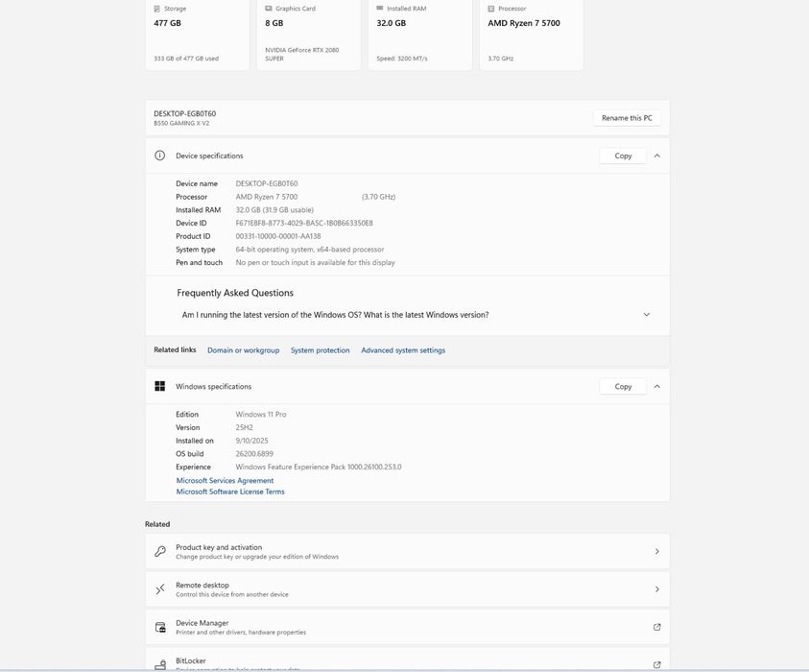Viewport: 809px width, 672px height.
Task: Expand the latest Windows version FAQ question
Action: click(x=646, y=315)
